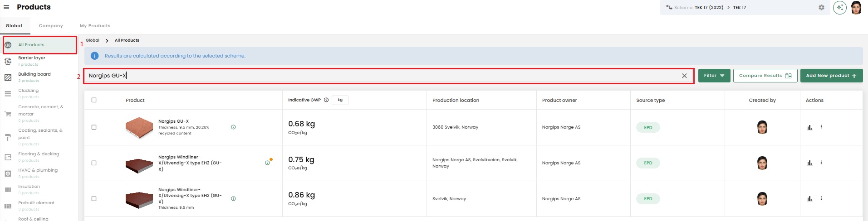Open bar chart for Norgips GU-X row

[x=809, y=127]
